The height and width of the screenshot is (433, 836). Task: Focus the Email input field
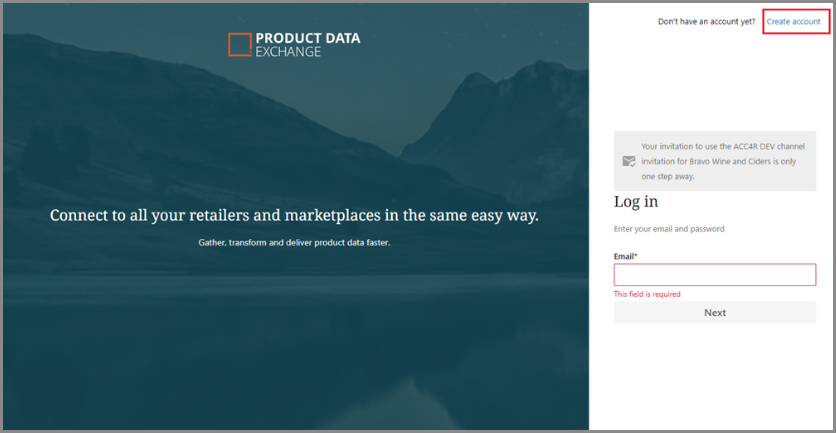[x=714, y=275]
